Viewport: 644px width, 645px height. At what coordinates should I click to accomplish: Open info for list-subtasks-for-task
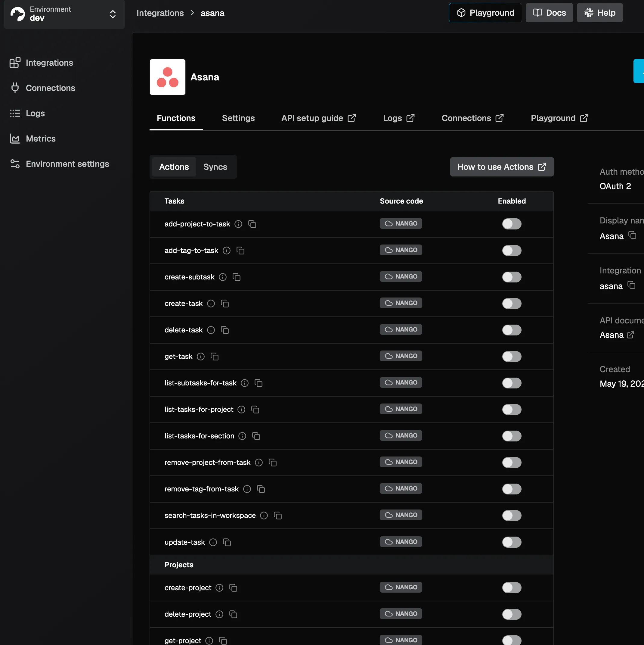pos(245,383)
